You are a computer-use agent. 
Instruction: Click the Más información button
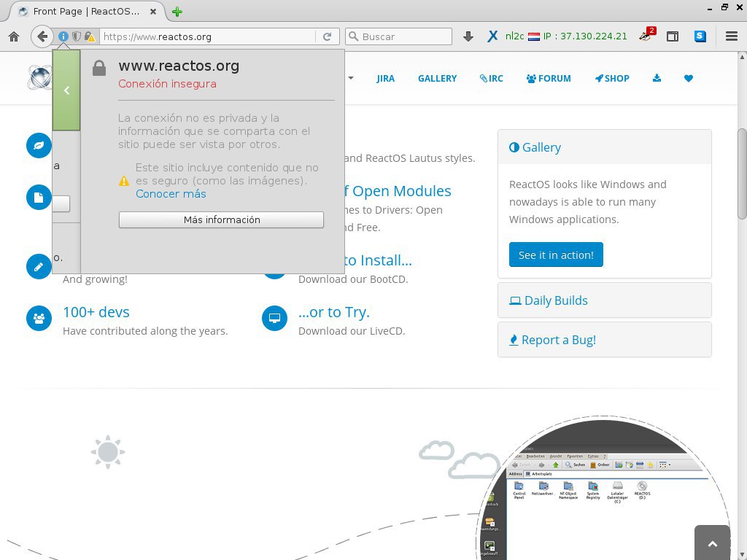pyautogui.click(x=222, y=220)
